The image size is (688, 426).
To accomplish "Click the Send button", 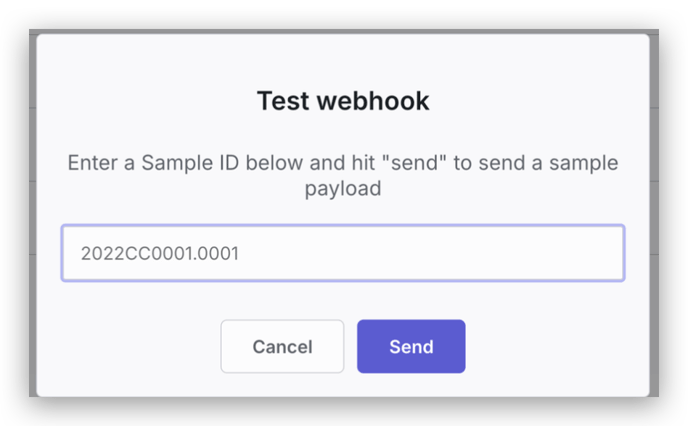I will coord(411,346).
